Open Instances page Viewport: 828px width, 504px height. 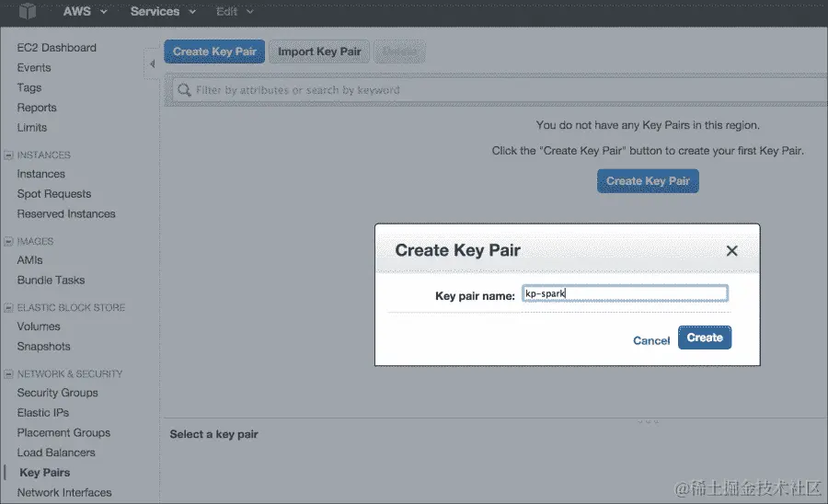point(40,174)
